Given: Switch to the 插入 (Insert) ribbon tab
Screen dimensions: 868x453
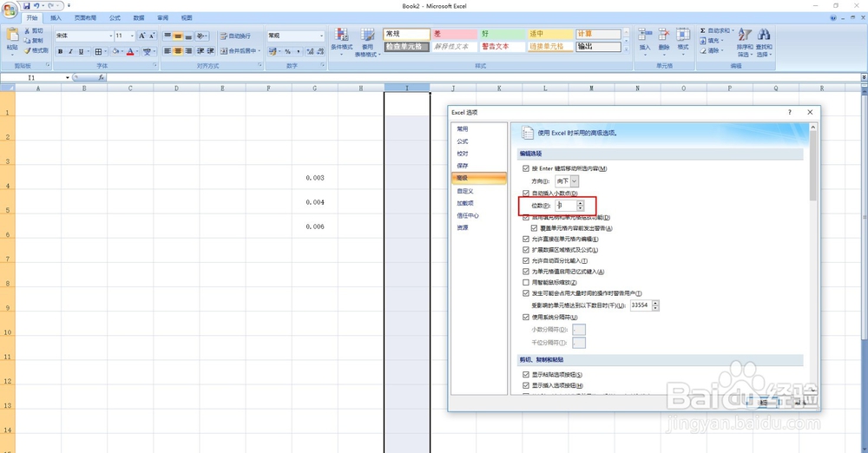Looking at the screenshot, I should 56,17.
